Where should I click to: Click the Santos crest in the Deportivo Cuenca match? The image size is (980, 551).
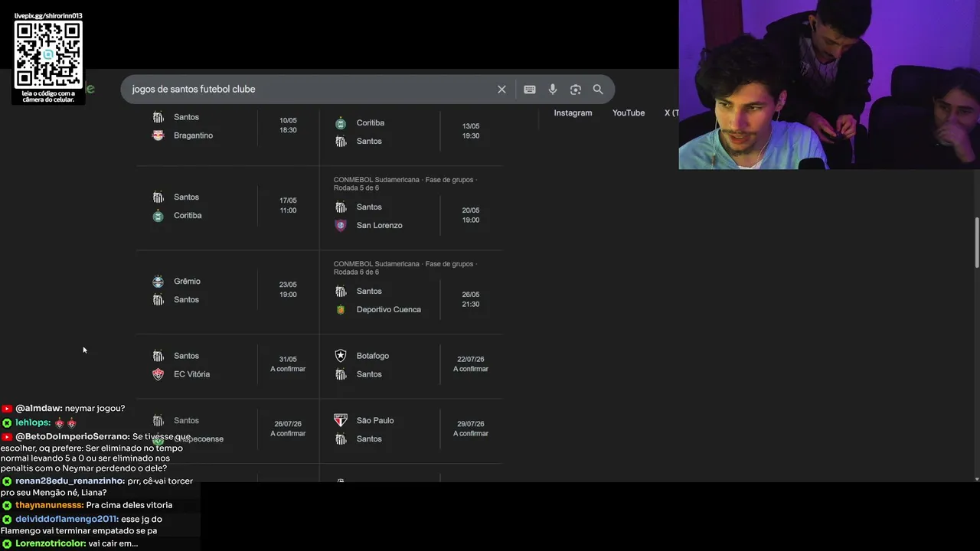click(x=341, y=292)
